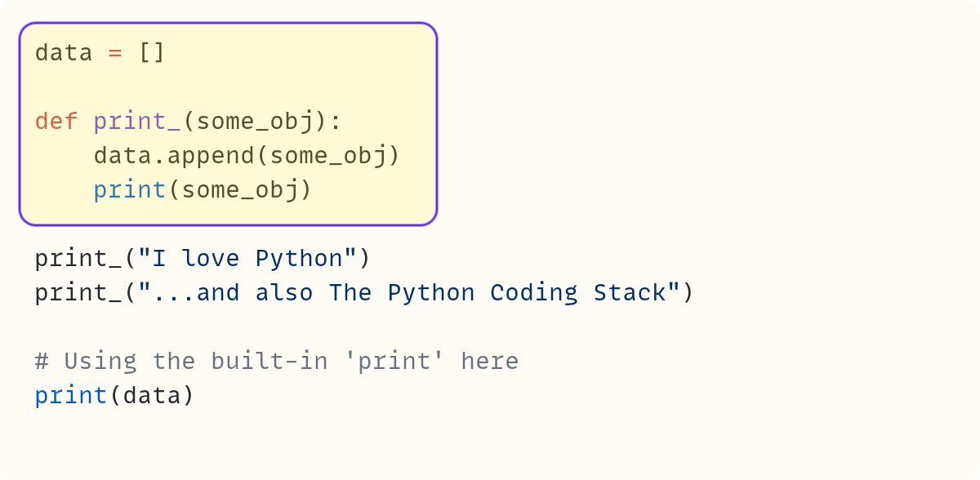Image resolution: width=980 pixels, height=480 pixels.
Task: Click 'data' argument in the final print call
Action: point(152,396)
